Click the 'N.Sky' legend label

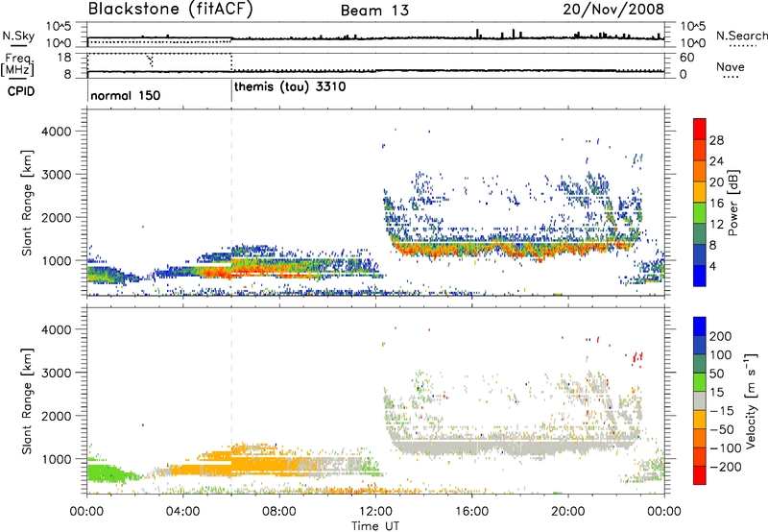[18, 36]
